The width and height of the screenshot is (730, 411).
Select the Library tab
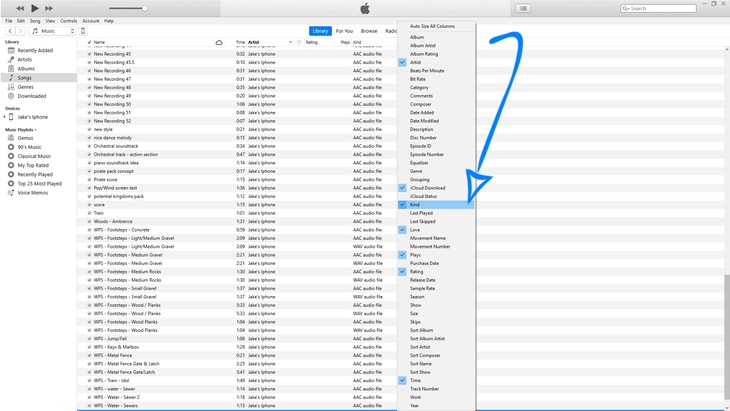click(320, 31)
